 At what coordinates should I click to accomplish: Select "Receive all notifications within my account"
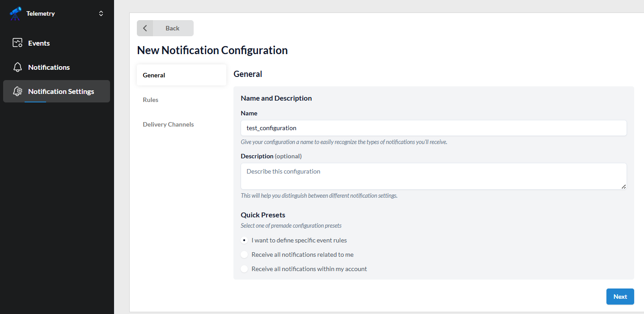244,269
